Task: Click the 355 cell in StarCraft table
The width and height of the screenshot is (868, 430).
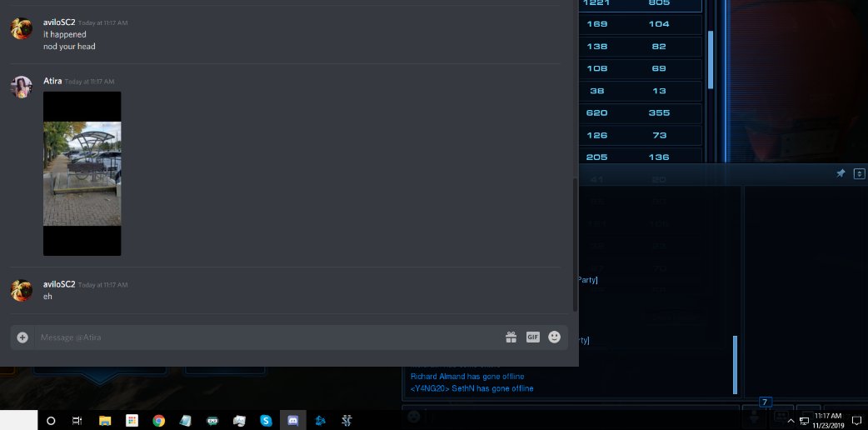Action: (659, 113)
